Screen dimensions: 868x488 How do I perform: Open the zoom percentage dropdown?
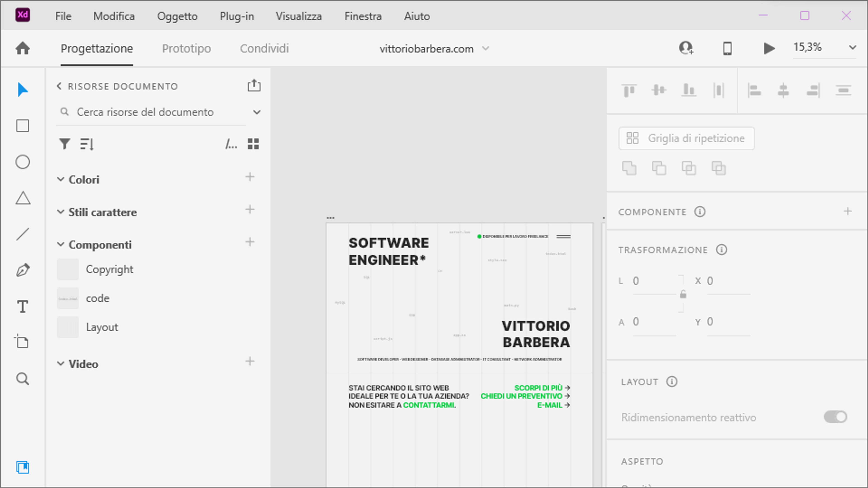[x=852, y=47]
